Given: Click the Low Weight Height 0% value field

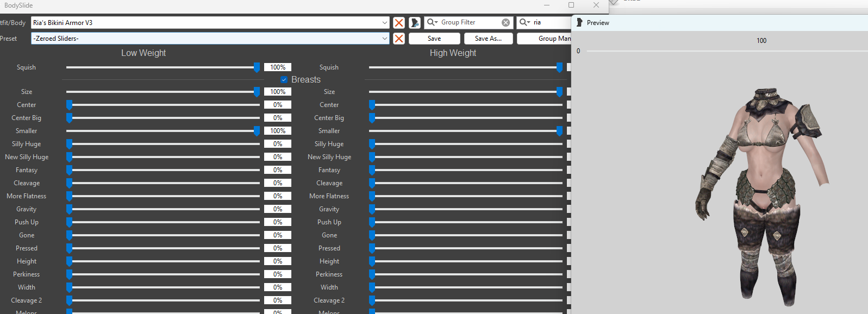Looking at the screenshot, I should point(278,261).
